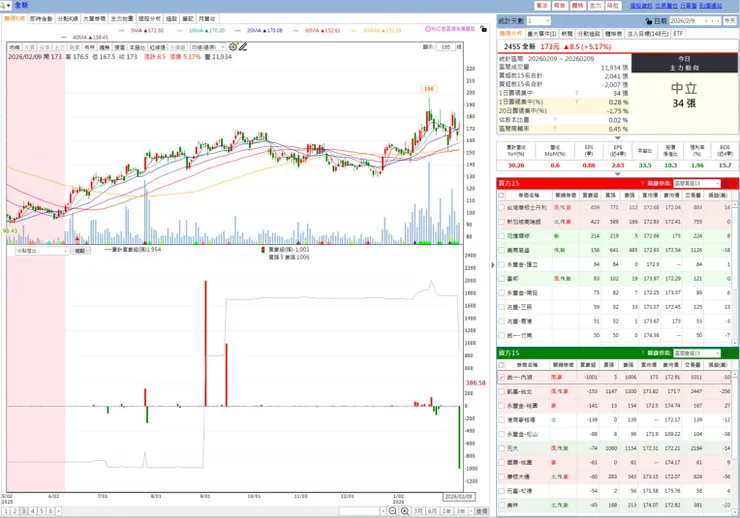Image resolution: width=740 pixels, height=518 pixels.
Task: Expand the financial metrics strip arrow below EPS row
Action: tap(617, 174)
